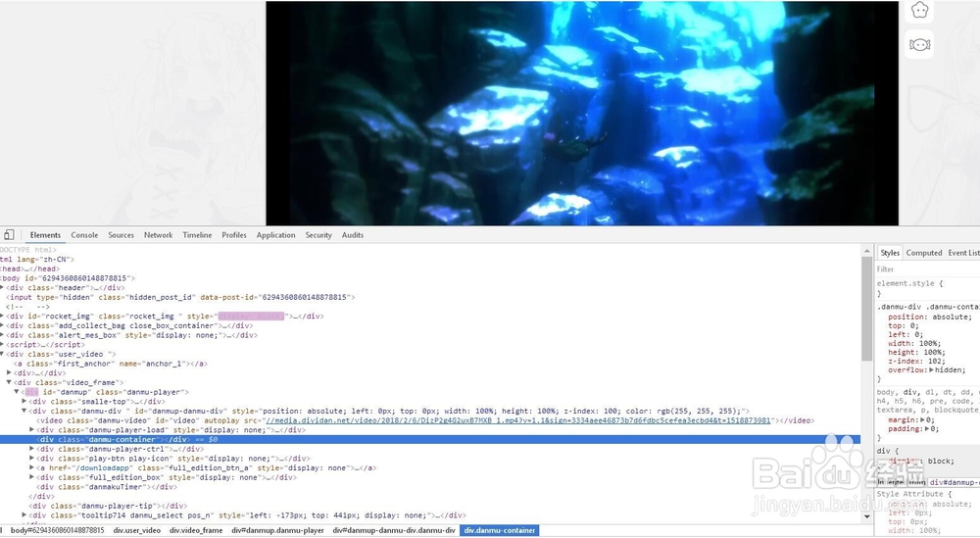Expand the script node
This screenshot has height=538, width=980.
point(2,344)
